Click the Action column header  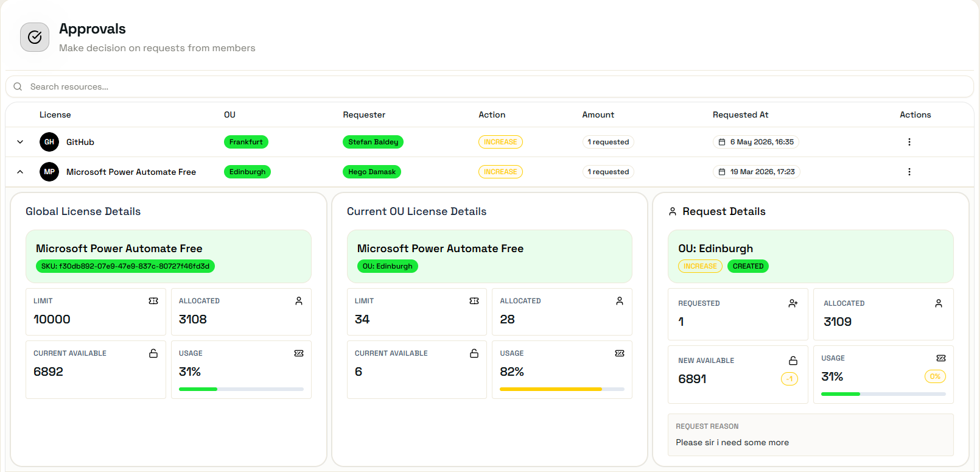492,114
